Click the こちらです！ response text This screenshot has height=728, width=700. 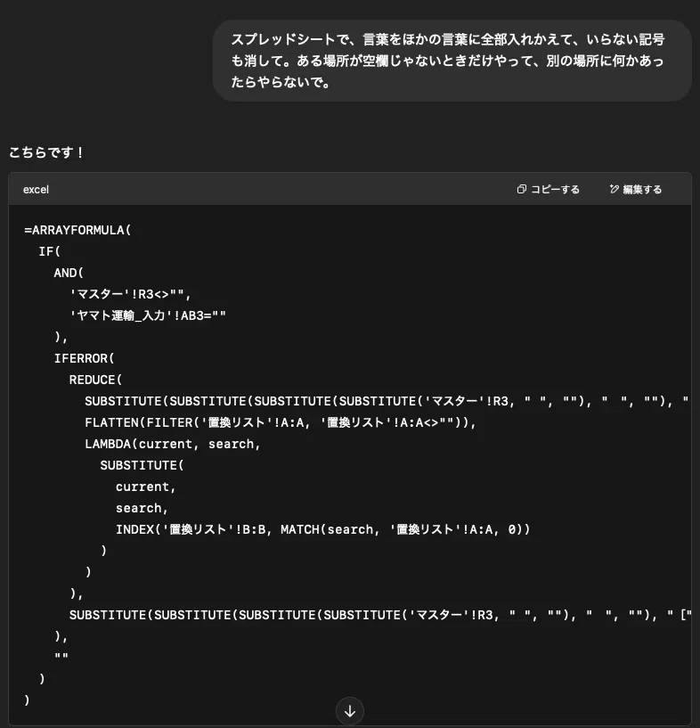coord(46,152)
